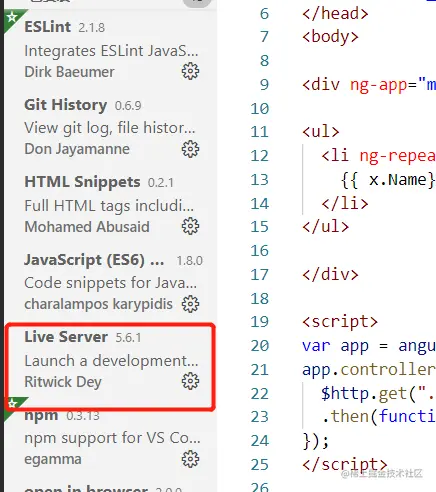Click publisher egamma

[53, 460]
